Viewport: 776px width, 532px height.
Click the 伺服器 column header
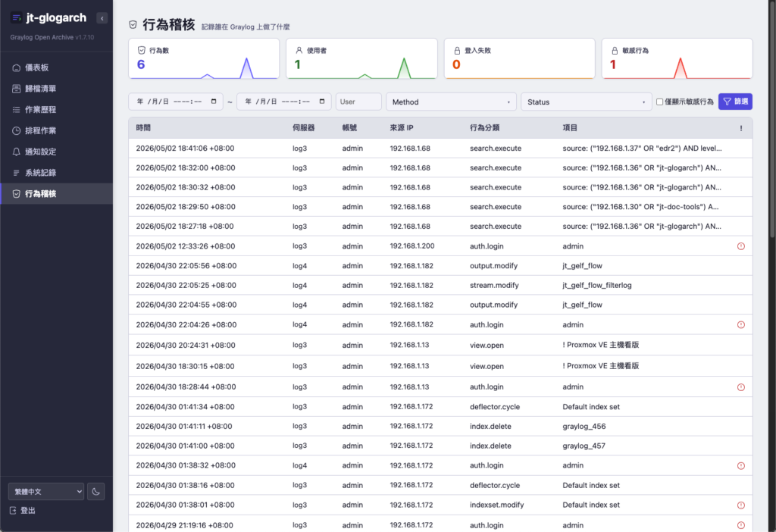click(x=303, y=127)
